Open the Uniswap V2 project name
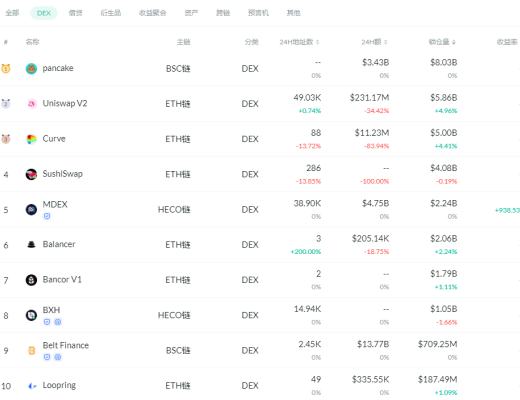This screenshot has height=400, width=520. coord(65,103)
